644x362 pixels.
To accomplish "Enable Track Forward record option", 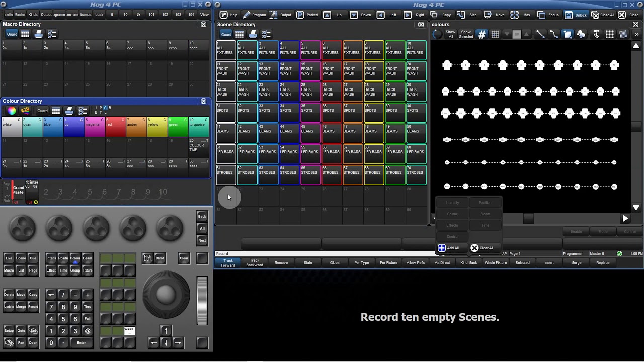I will [228, 263].
